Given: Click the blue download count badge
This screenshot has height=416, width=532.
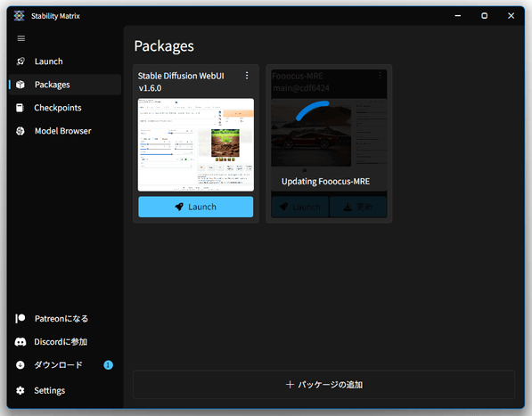Looking at the screenshot, I should [x=108, y=365].
